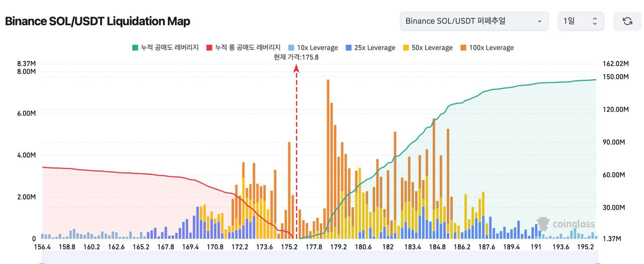Click the 184.8 price axis label
The height and width of the screenshot is (264, 644).
[x=437, y=247]
